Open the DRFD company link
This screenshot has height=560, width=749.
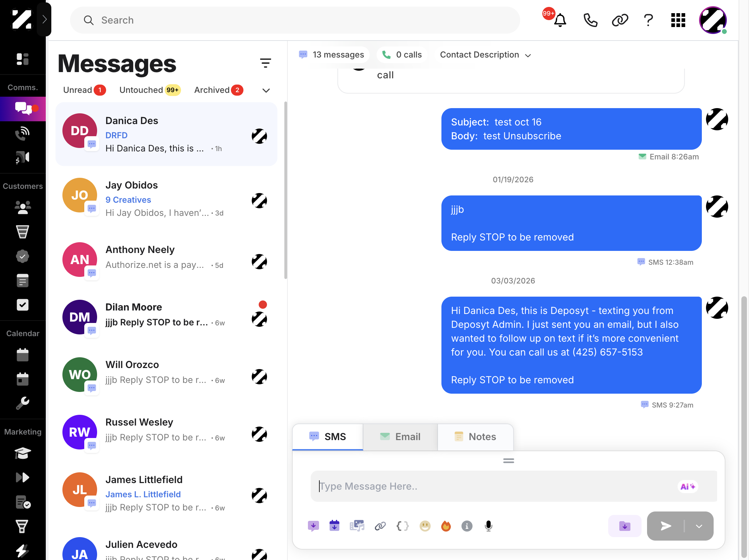116,135
